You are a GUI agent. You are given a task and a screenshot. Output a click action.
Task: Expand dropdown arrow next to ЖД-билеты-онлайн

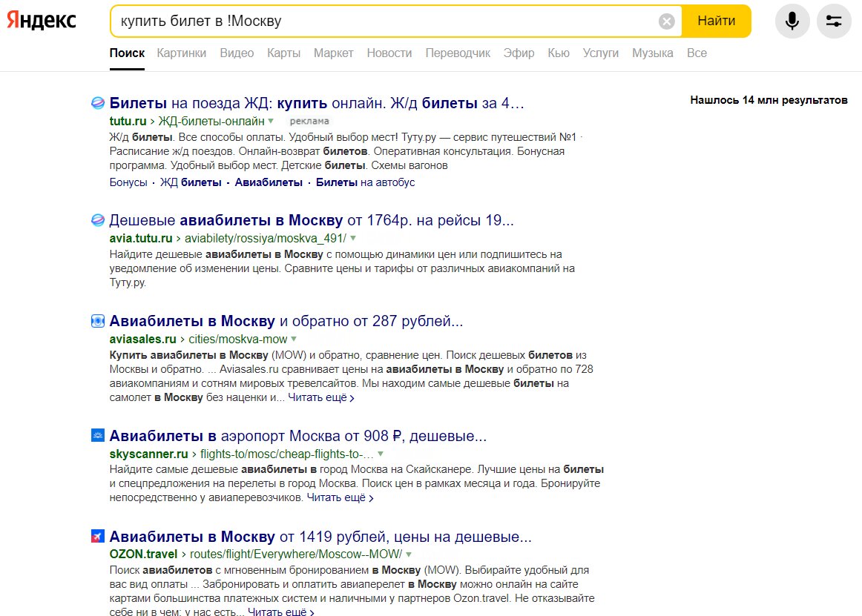(x=271, y=122)
